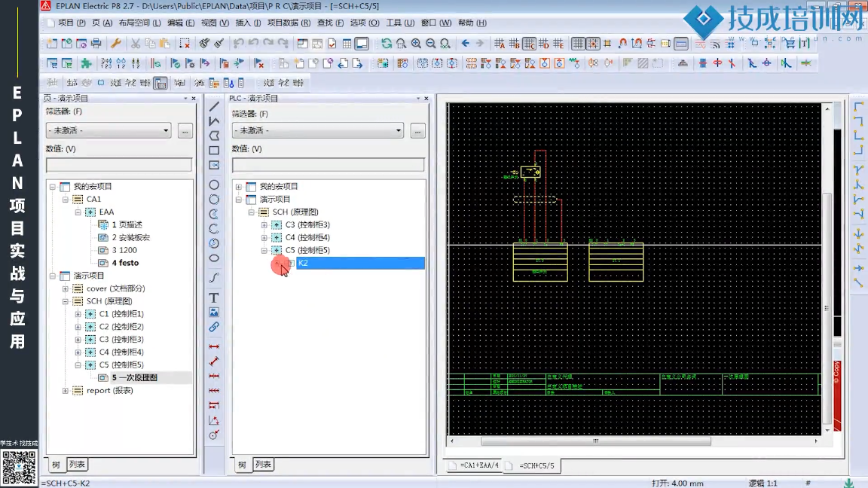This screenshot has width=868, height=488.
Task: Switch PLC navigator to 列表 view
Action: (263, 464)
